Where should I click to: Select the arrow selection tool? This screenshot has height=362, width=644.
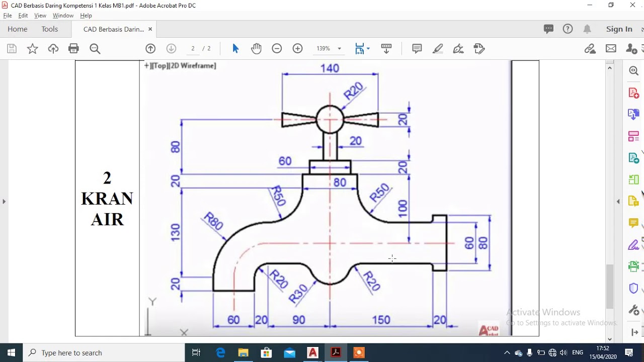235,49
